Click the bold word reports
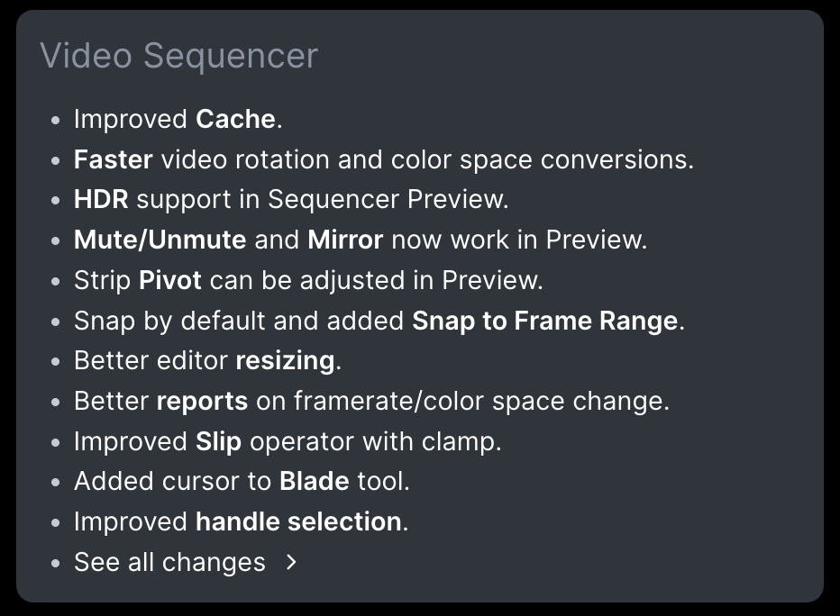The width and height of the screenshot is (840, 616). tap(202, 401)
